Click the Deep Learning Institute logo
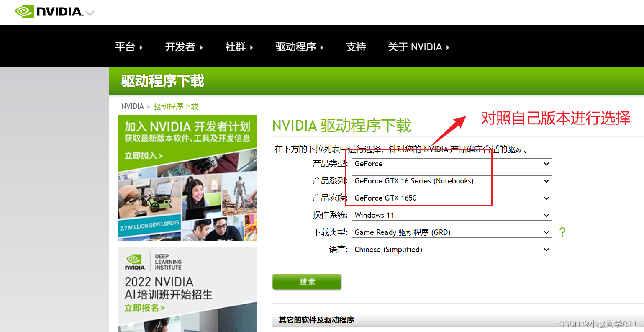 tap(154, 262)
